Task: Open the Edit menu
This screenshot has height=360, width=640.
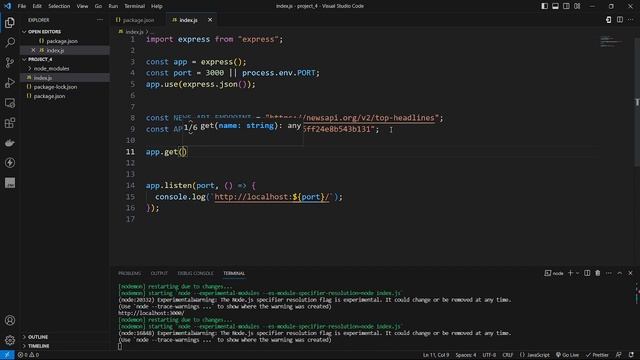Action: 37,6
